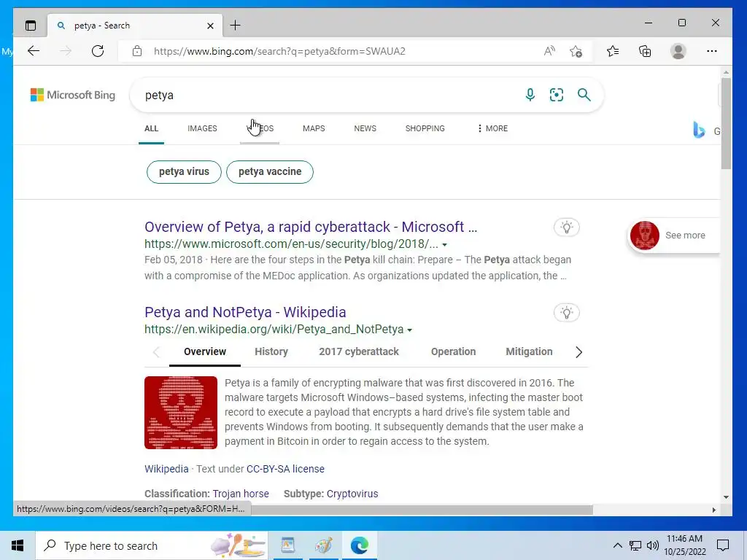Open Overview of Petya Microsoft result

click(x=311, y=227)
